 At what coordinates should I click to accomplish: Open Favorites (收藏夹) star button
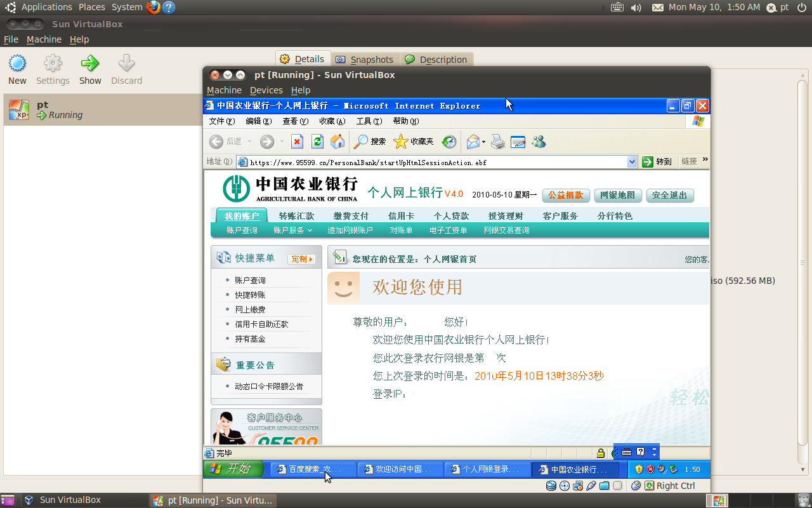[x=414, y=142]
